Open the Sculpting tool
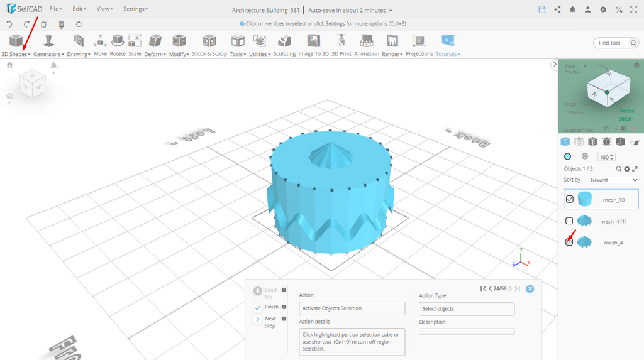The image size is (644, 360). click(284, 45)
